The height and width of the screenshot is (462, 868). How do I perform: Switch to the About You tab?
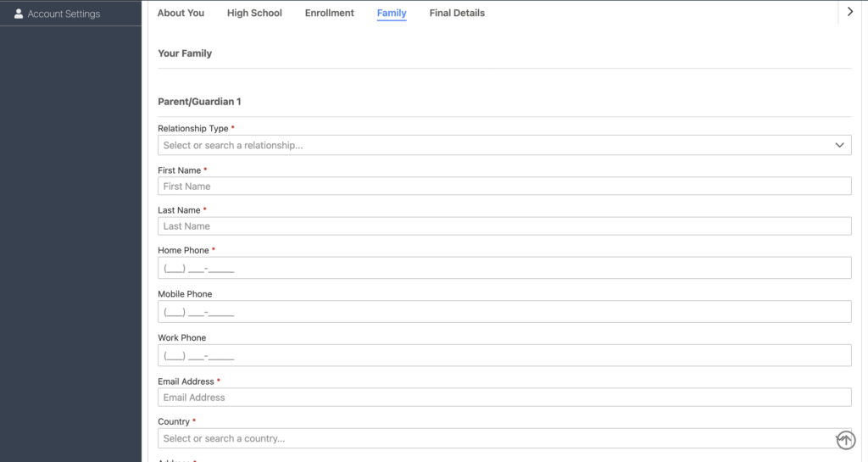[181, 14]
